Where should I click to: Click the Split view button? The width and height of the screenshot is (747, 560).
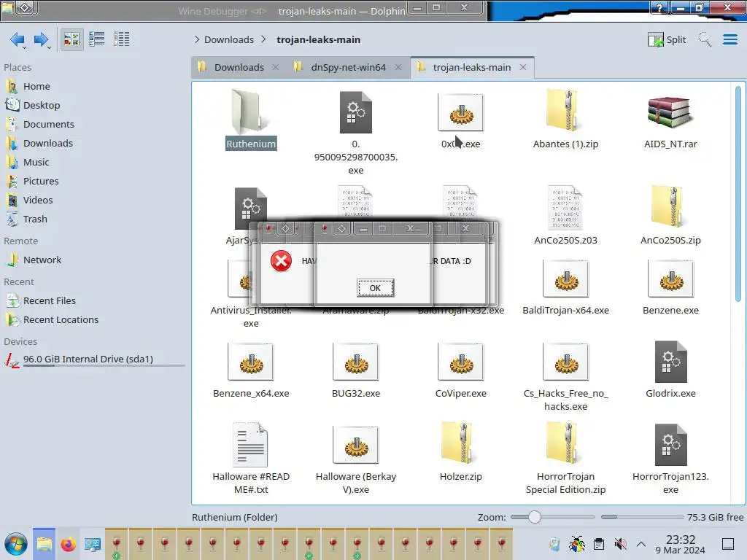pos(667,39)
